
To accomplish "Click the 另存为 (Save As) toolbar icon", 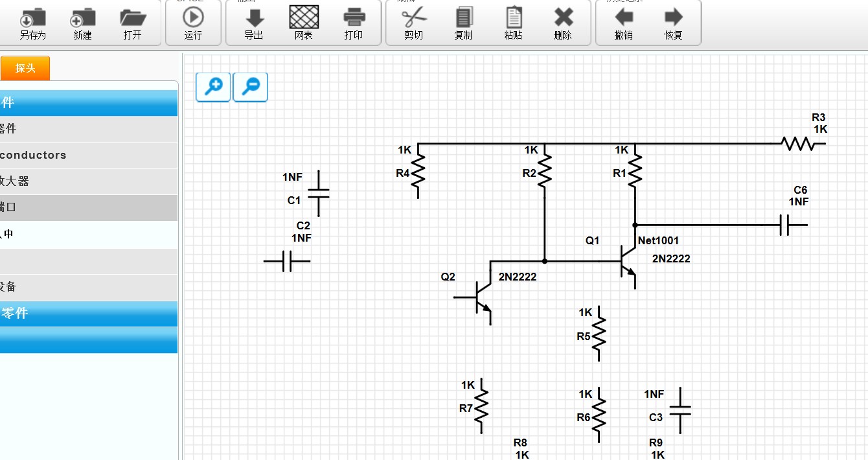I will point(33,17).
